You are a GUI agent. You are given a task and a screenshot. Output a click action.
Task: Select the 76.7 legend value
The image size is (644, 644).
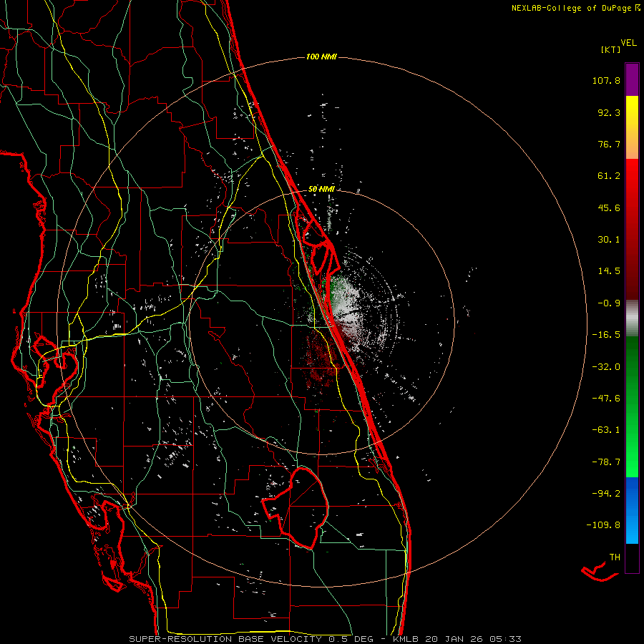609,144
